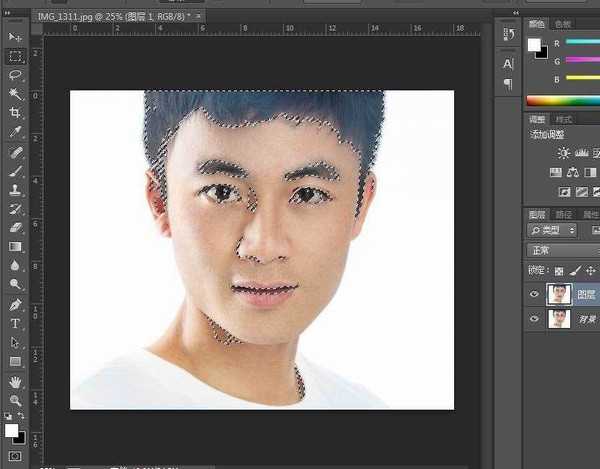
Task: Select the Zoom magnifier tool in toolbar
Action: click(15, 401)
